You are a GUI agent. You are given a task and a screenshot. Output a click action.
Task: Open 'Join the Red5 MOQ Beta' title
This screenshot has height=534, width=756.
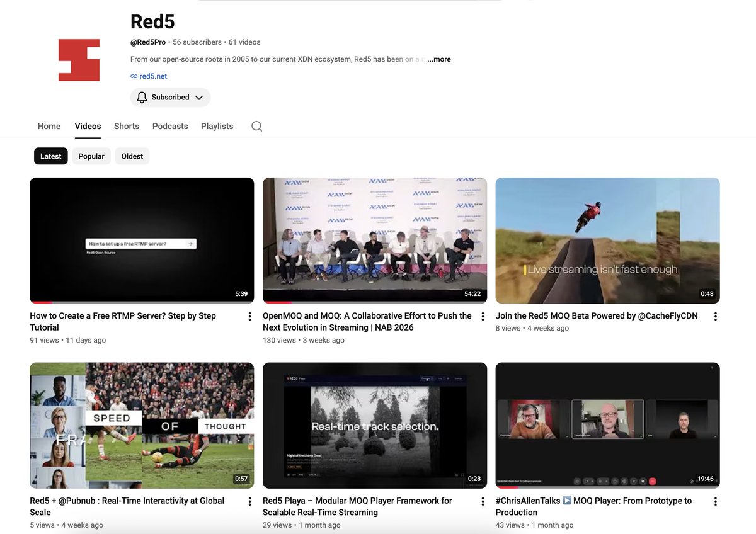pos(597,316)
